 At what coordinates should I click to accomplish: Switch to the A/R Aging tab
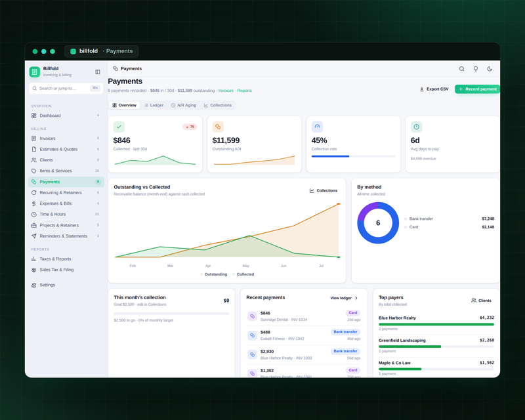pyautogui.click(x=184, y=105)
